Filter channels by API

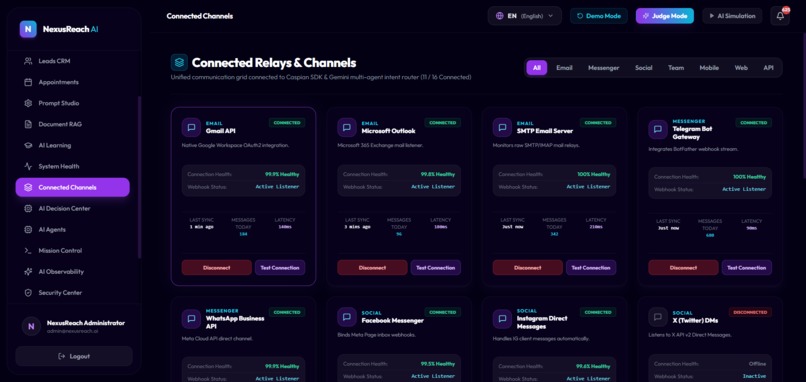[768, 68]
